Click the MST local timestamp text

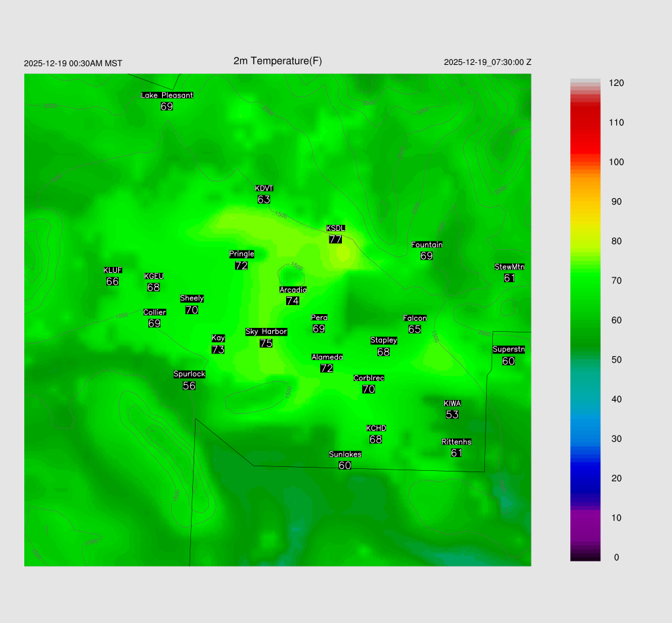[73, 64]
